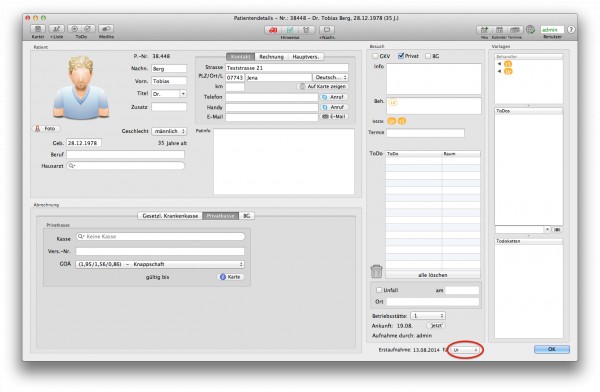Click the small button right of Vorlagen dropdown
Screen dimensions: 600x392
click(558, 230)
